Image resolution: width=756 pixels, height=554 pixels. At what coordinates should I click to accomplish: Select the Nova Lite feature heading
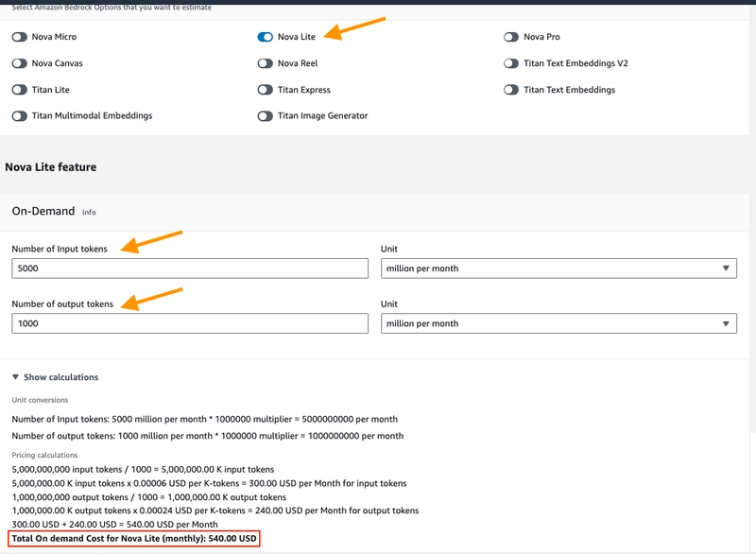tap(51, 166)
